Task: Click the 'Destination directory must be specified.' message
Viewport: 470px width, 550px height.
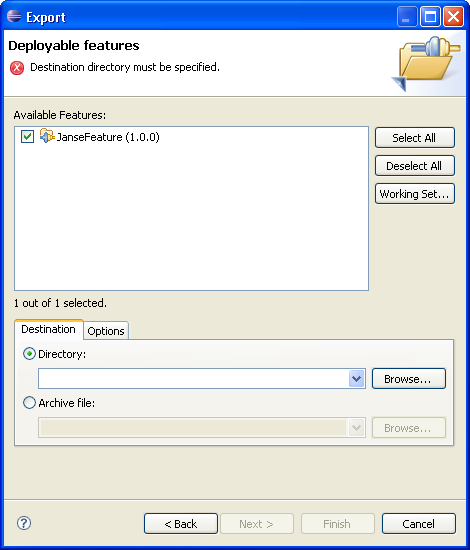Action: coord(125,67)
